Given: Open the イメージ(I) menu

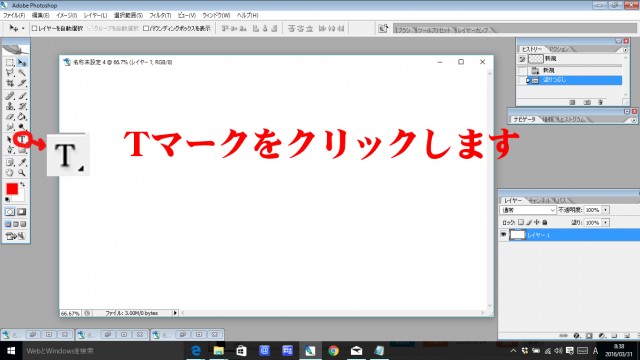Looking at the screenshot, I should 67,15.
